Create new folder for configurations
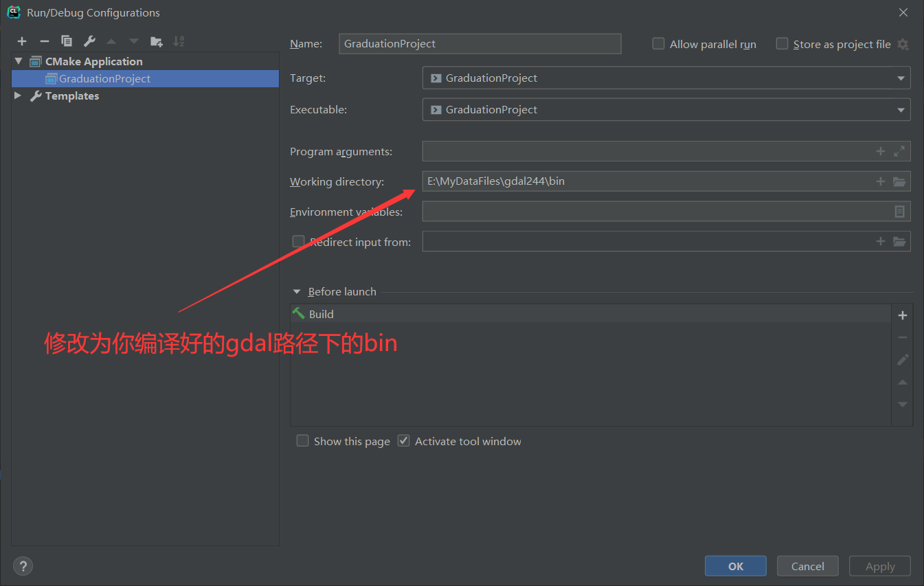This screenshot has height=586, width=924. pyautogui.click(x=157, y=41)
